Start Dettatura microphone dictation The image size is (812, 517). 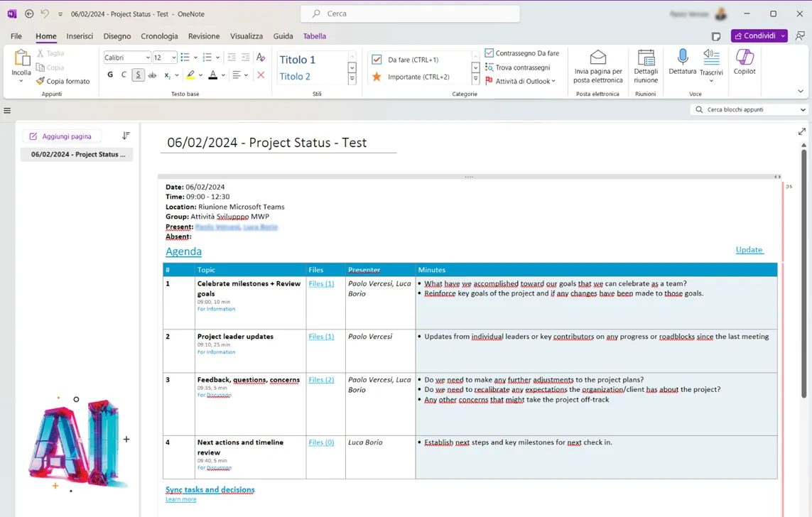[x=683, y=62]
